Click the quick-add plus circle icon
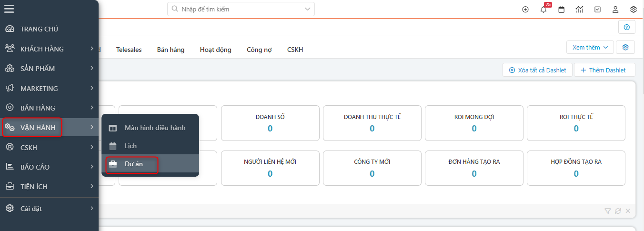The width and height of the screenshot is (644, 231). click(525, 10)
